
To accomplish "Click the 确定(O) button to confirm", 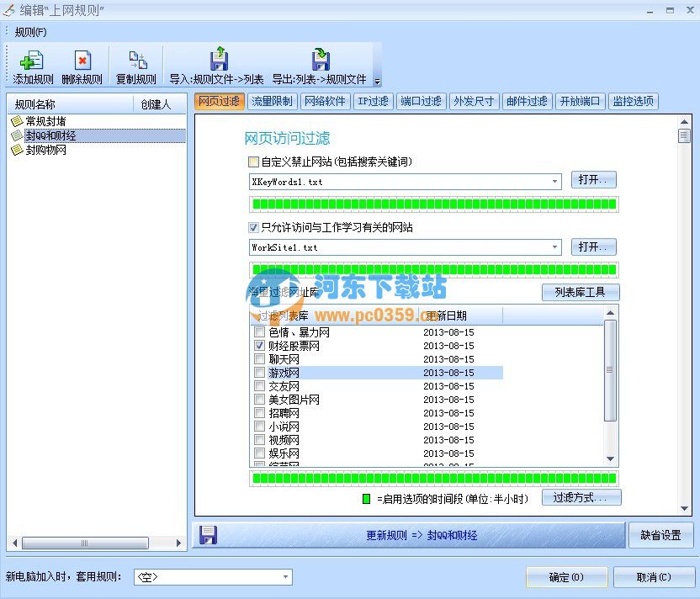I will click(x=567, y=577).
